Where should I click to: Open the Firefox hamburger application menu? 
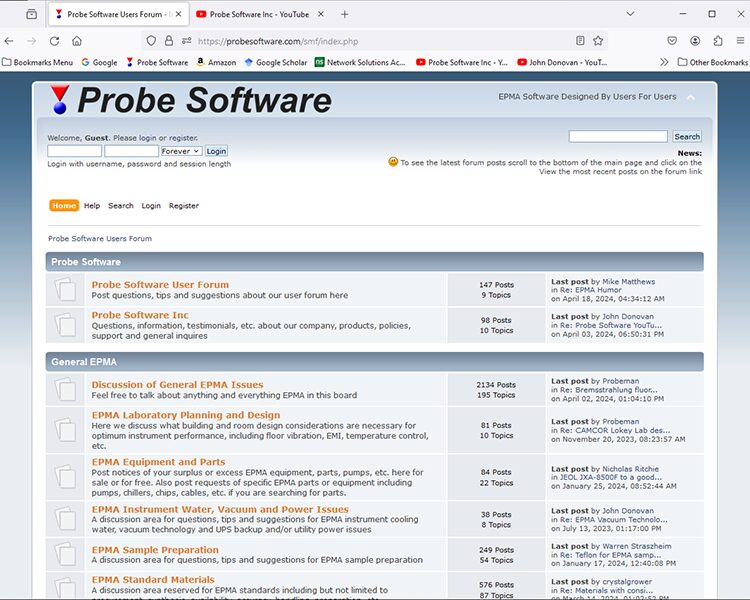pos(740,41)
